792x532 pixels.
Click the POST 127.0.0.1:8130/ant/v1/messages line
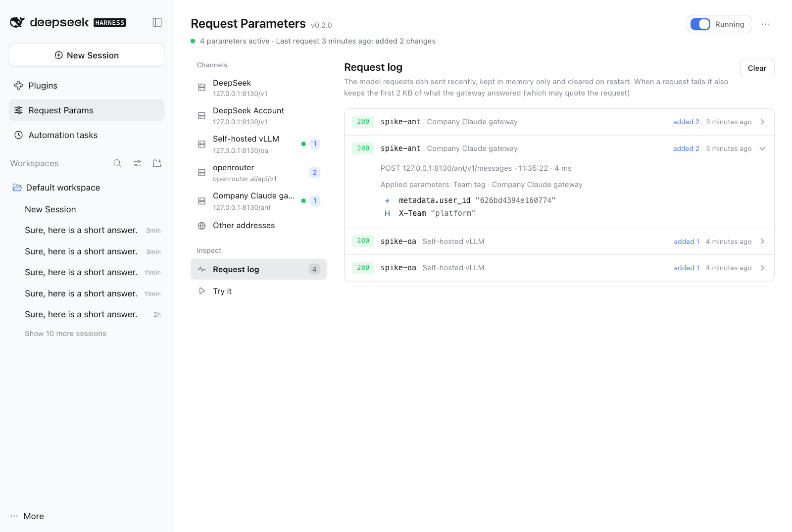click(x=476, y=168)
